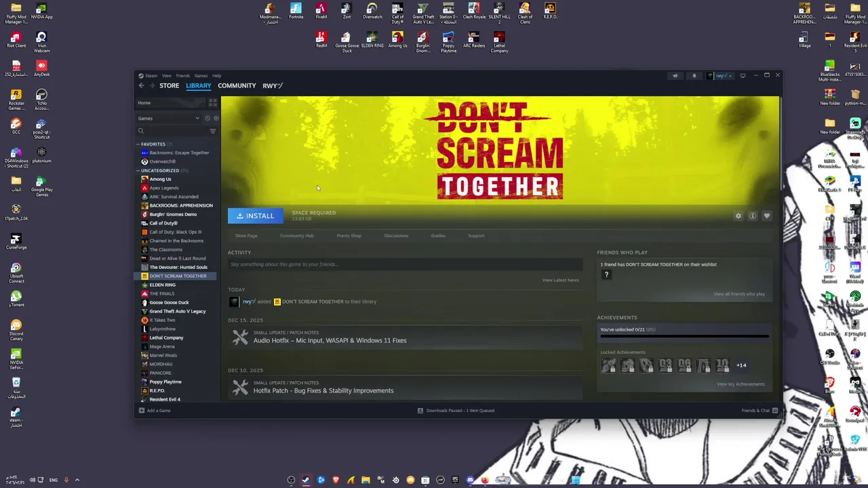
Task: Switch library to grid collections view
Action: point(212,103)
